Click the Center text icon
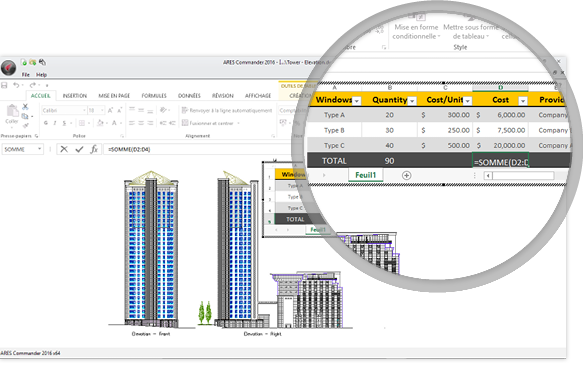583x385 pixels. 141,123
